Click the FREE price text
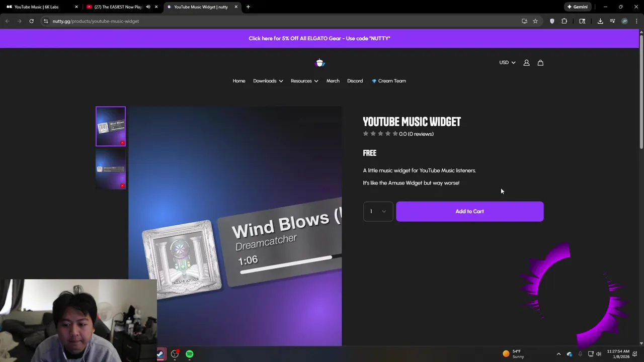Viewport: 644px width, 362px height. tap(369, 153)
